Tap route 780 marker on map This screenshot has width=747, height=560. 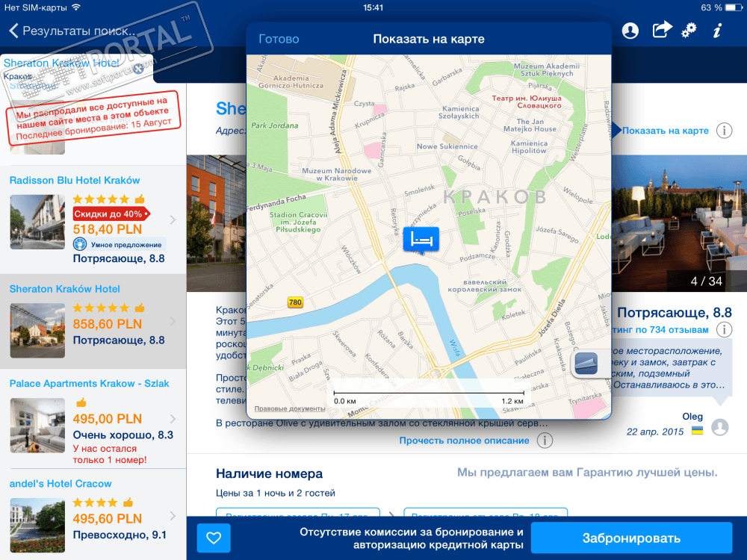(295, 302)
